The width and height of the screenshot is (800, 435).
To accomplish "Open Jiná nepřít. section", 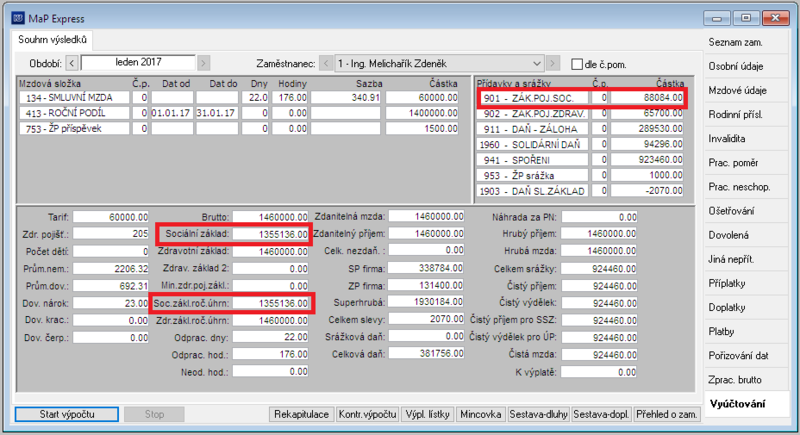I will pos(746,259).
